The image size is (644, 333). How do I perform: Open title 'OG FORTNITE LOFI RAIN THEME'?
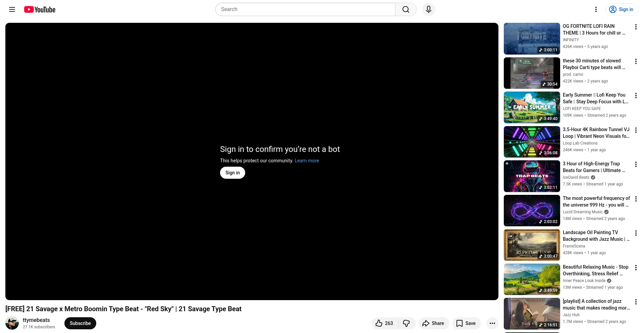pos(594,30)
